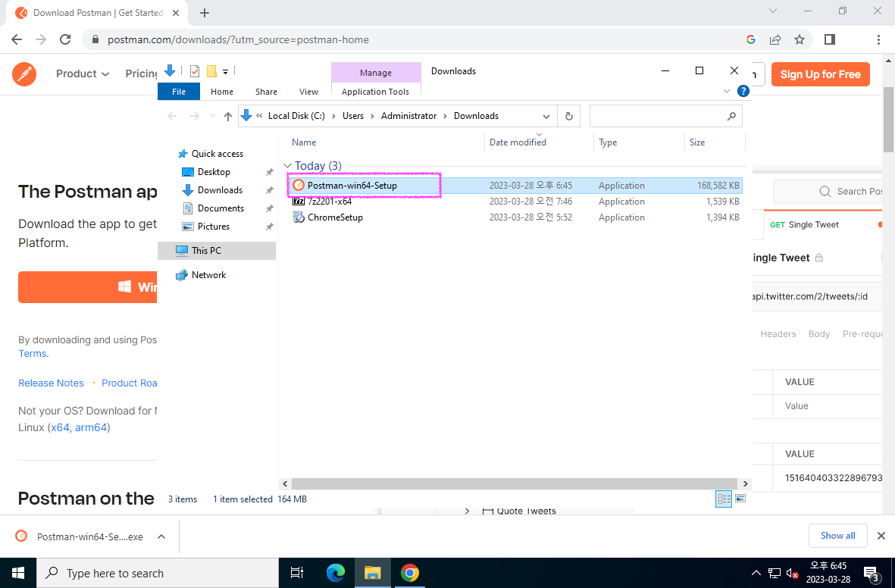The image size is (895, 588).
Task: Show hidden system tray icons
Action: [756, 573]
